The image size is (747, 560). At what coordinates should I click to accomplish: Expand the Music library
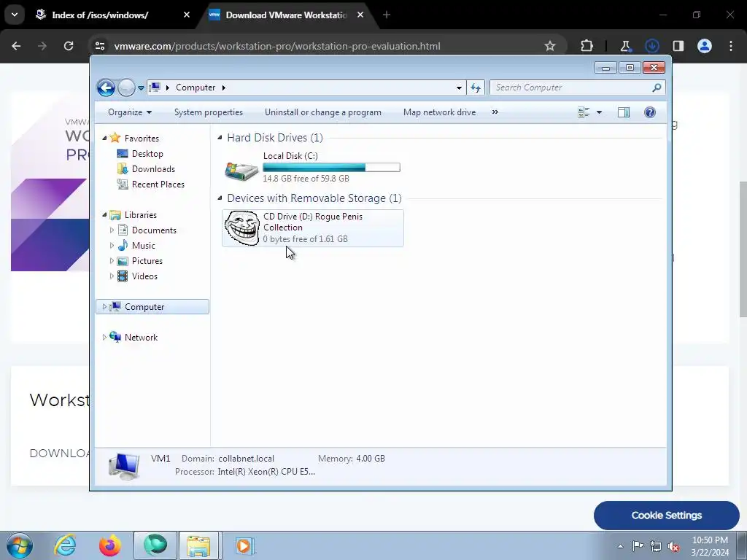click(x=112, y=246)
